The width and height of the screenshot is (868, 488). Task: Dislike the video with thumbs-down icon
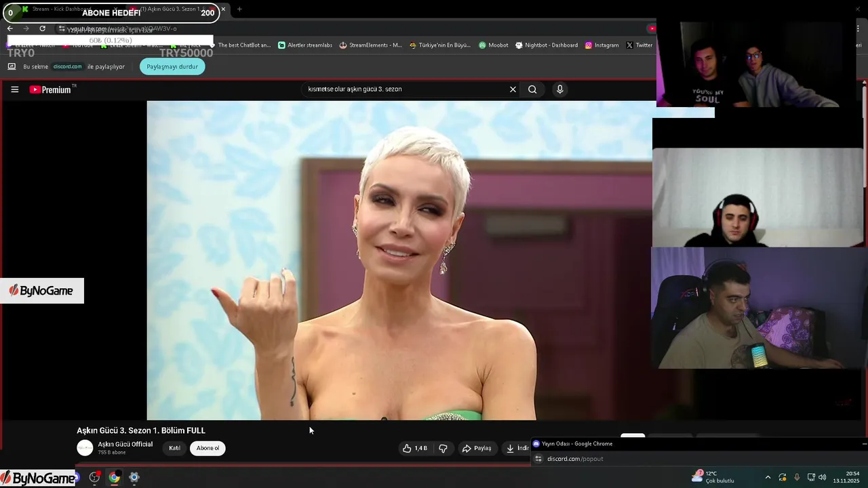click(x=443, y=448)
